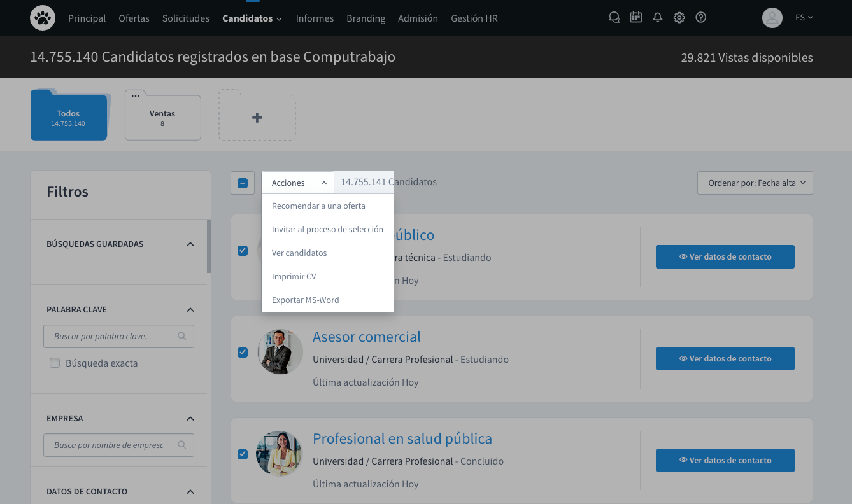This screenshot has width=852, height=504.
Task: Collapse the Búsquedas Guardadas section
Action: click(190, 244)
